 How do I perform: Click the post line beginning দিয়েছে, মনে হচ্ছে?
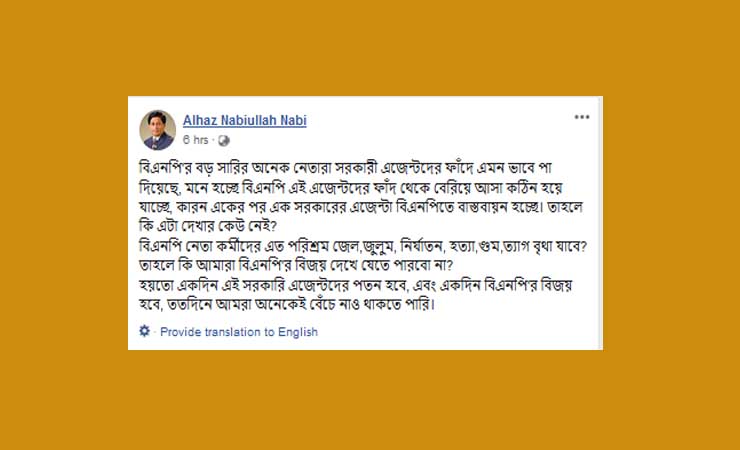351,188
